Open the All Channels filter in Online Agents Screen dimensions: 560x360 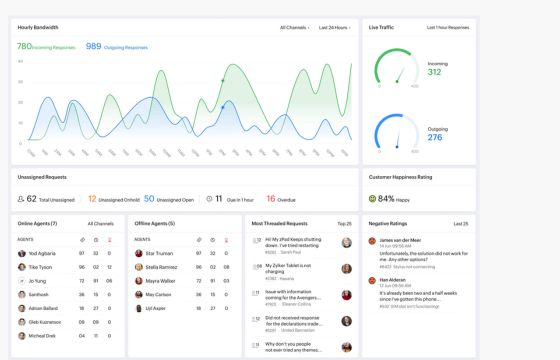coord(101,224)
